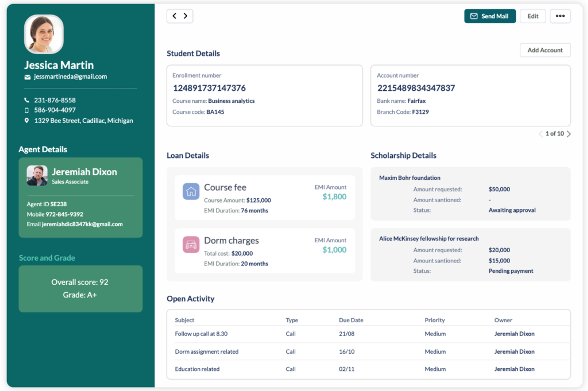Click the location pin icon by Bee Street address
The width and height of the screenshot is (588, 391).
tap(27, 121)
